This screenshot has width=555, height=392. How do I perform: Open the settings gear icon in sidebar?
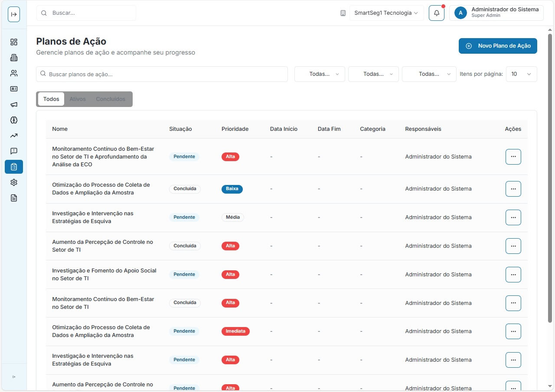coord(14,182)
